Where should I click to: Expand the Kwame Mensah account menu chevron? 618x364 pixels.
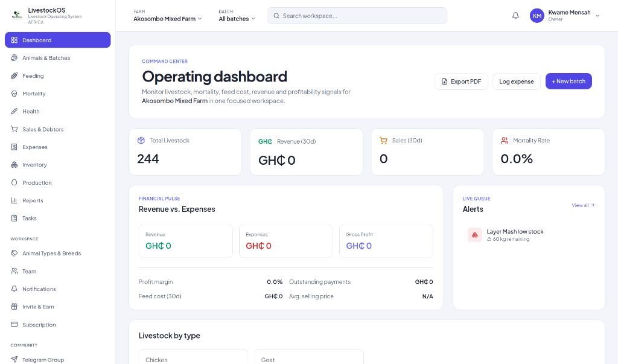point(597,16)
